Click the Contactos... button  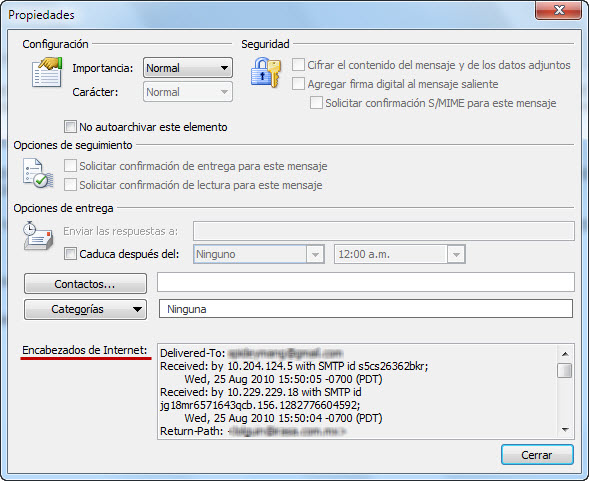coord(85,284)
